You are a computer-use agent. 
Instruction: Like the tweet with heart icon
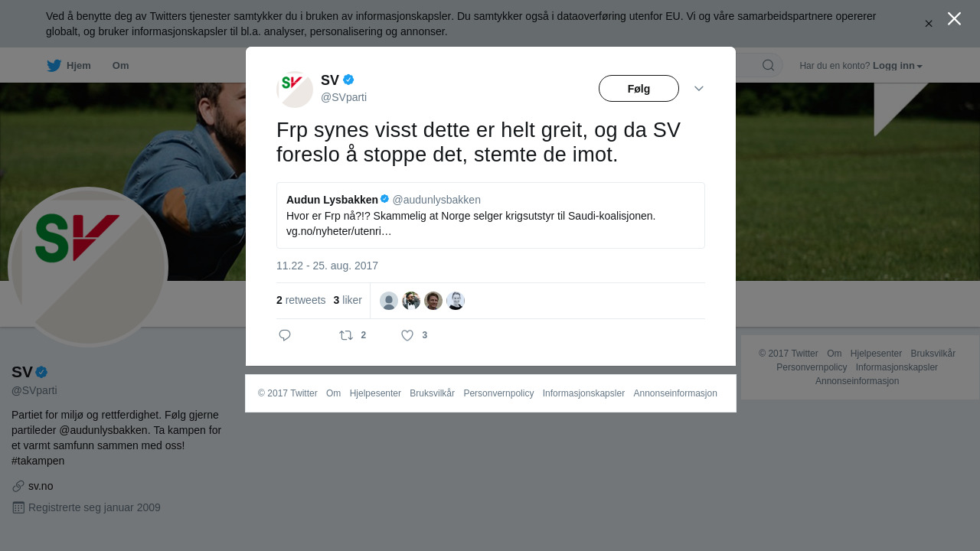coord(407,335)
